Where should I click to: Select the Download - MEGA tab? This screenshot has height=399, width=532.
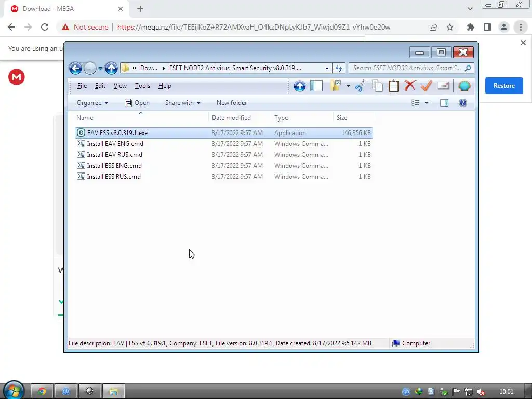pos(66,9)
